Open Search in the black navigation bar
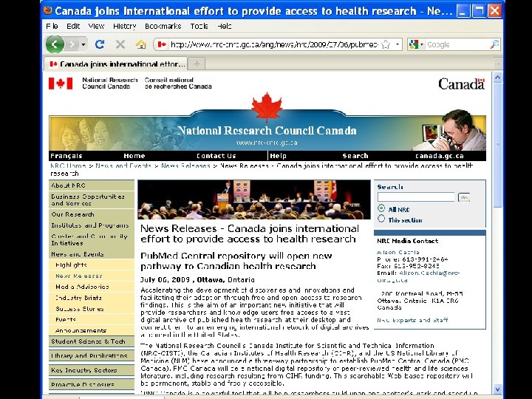 (355, 156)
